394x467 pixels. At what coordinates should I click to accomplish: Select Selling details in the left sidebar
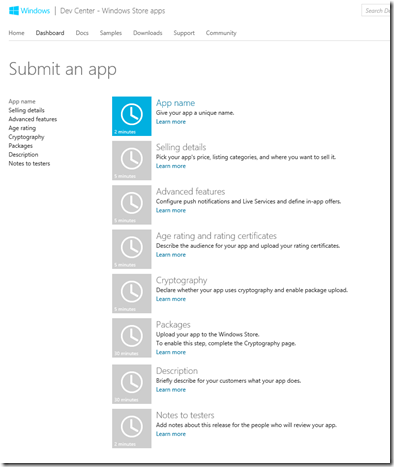click(26, 110)
